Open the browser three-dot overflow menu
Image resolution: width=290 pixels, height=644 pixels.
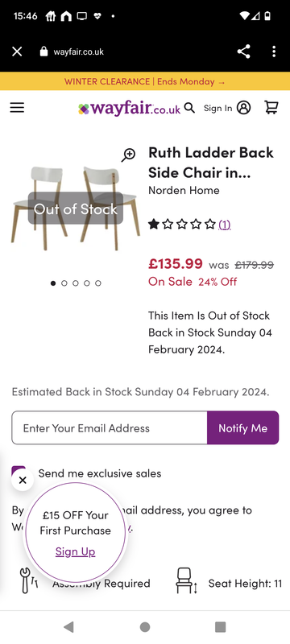tap(274, 52)
